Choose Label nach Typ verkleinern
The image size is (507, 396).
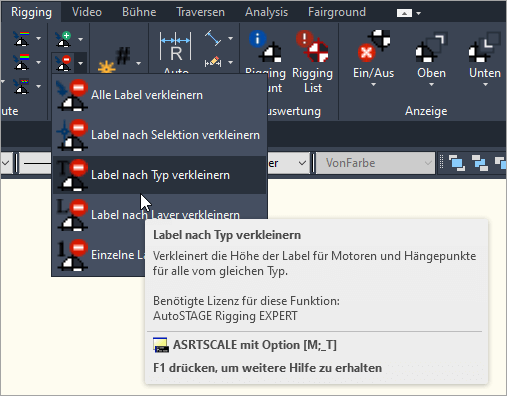tap(160, 175)
